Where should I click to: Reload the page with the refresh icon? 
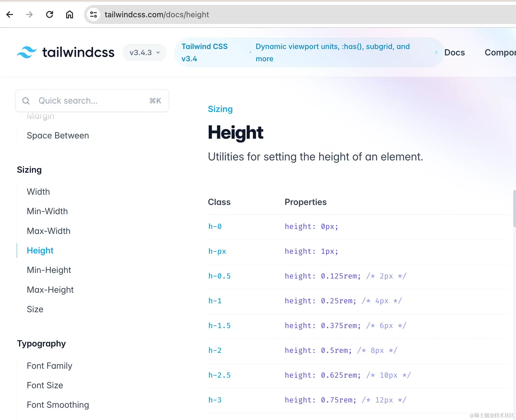point(50,14)
